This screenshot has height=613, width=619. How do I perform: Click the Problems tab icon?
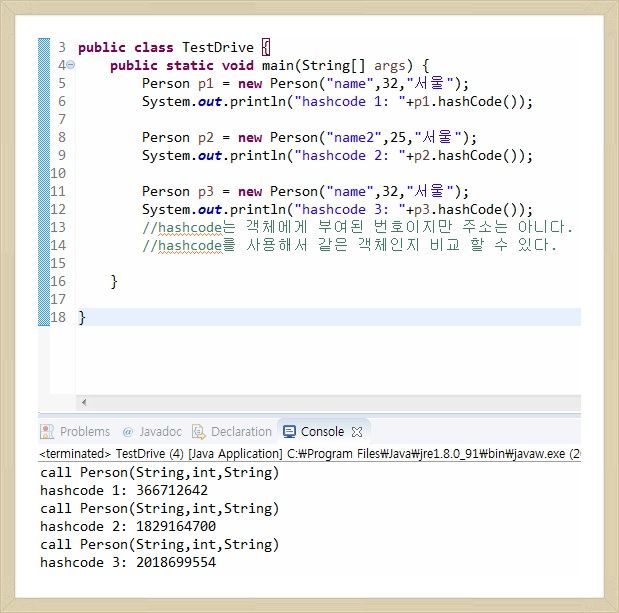pos(47,432)
